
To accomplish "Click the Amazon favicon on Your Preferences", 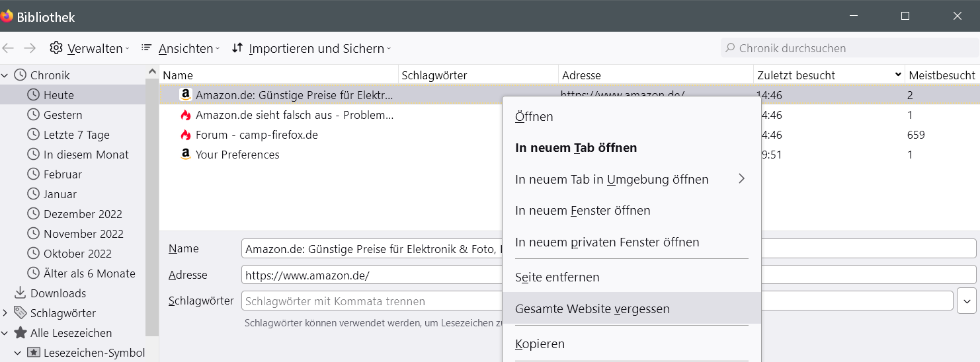I will (186, 155).
